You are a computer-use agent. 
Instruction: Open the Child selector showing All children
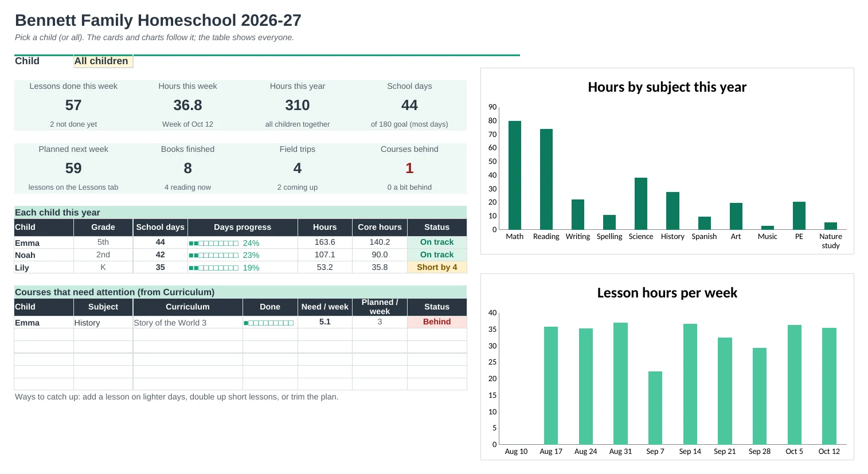[x=103, y=61]
